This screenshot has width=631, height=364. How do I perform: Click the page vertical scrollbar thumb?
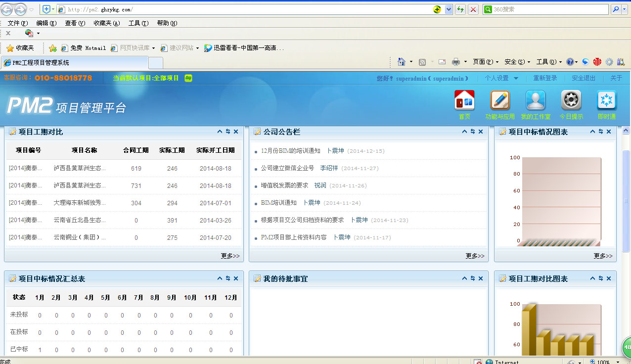(x=626, y=200)
